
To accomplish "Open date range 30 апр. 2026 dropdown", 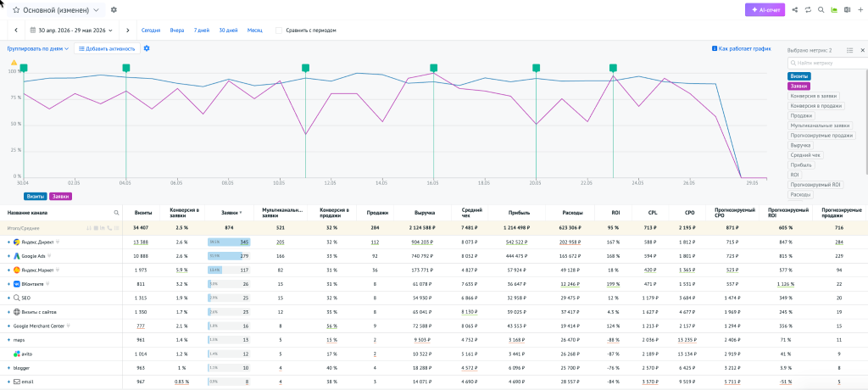I will click(x=71, y=31).
